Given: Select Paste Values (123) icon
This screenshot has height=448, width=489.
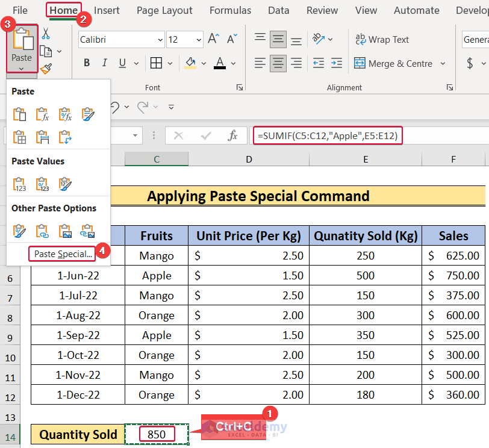Looking at the screenshot, I should (20, 184).
